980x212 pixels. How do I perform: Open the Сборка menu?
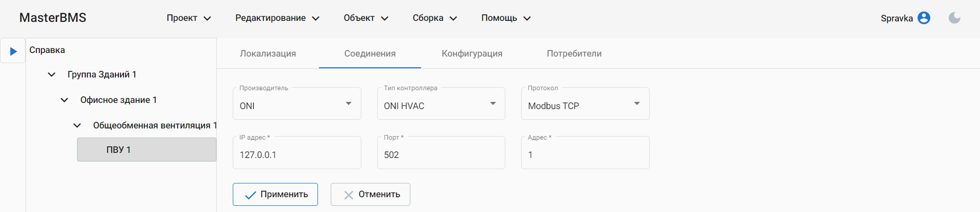tap(434, 18)
